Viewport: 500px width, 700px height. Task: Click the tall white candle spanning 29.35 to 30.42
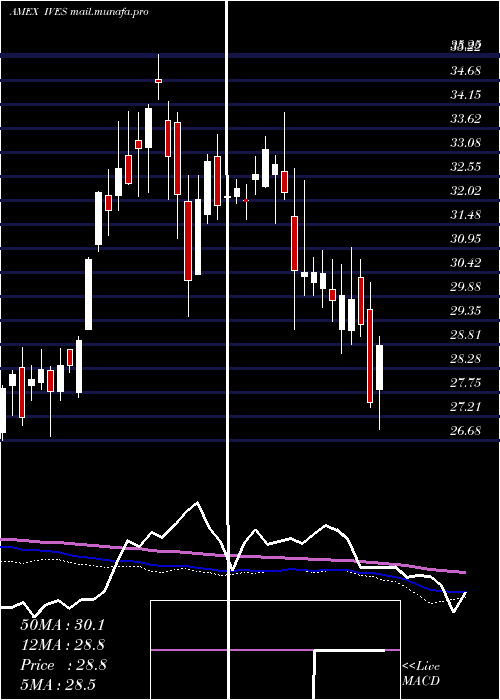(89, 295)
